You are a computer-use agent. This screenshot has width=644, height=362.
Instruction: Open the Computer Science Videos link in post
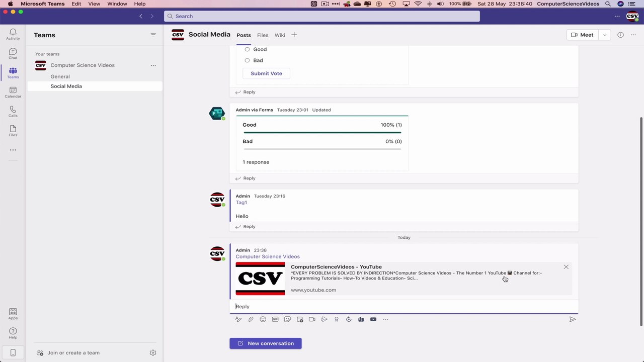pyautogui.click(x=268, y=257)
